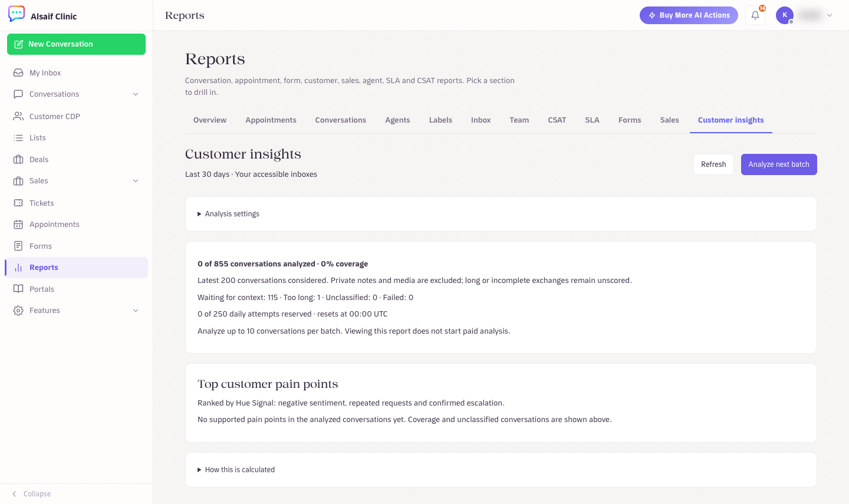Screen dimensions: 849x504
Task: Open Tickets page
Action: 76,203
